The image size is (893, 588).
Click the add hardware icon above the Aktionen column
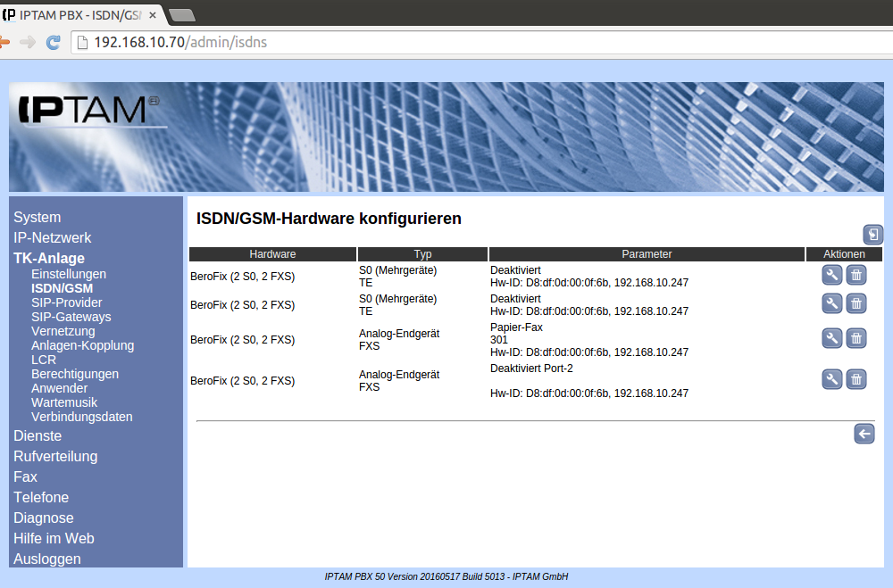point(872,235)
